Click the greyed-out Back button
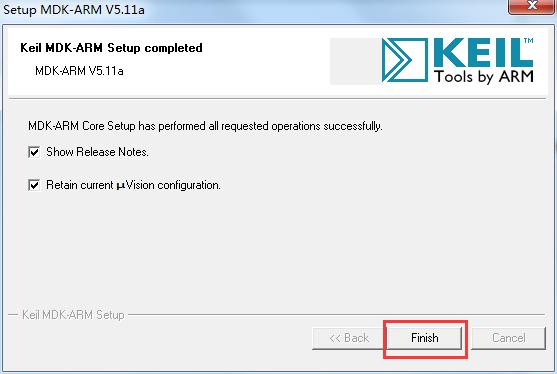This screenshot has height=374, width=557. (349, 338)
